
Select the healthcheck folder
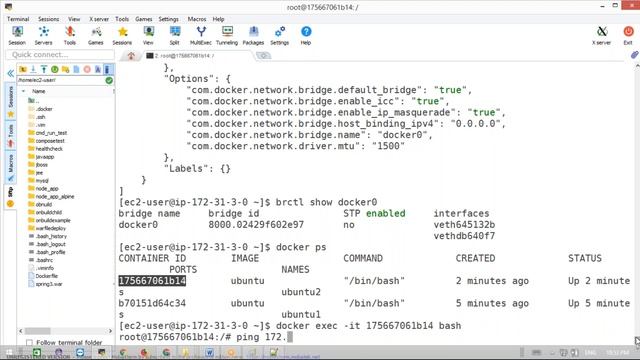pos(45,149)
